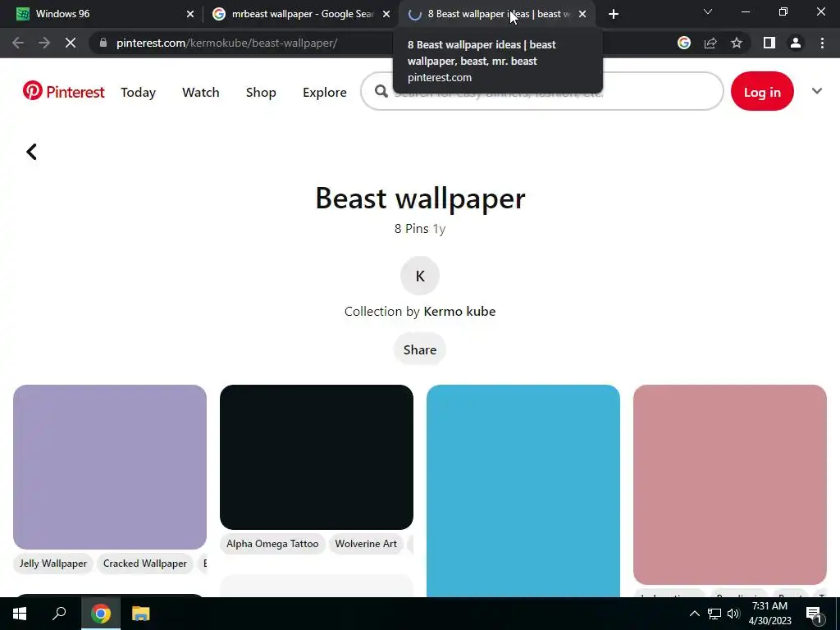Click the browser forward arrow
The width and height of the screenshot is (840, 630).
44,43
